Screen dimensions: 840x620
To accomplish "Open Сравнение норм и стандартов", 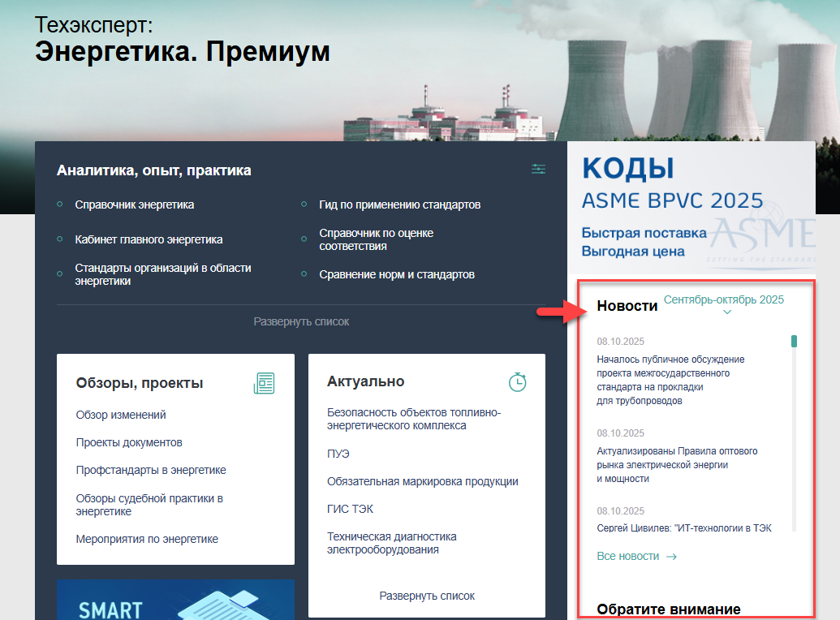I will click(x=397, y=274).
